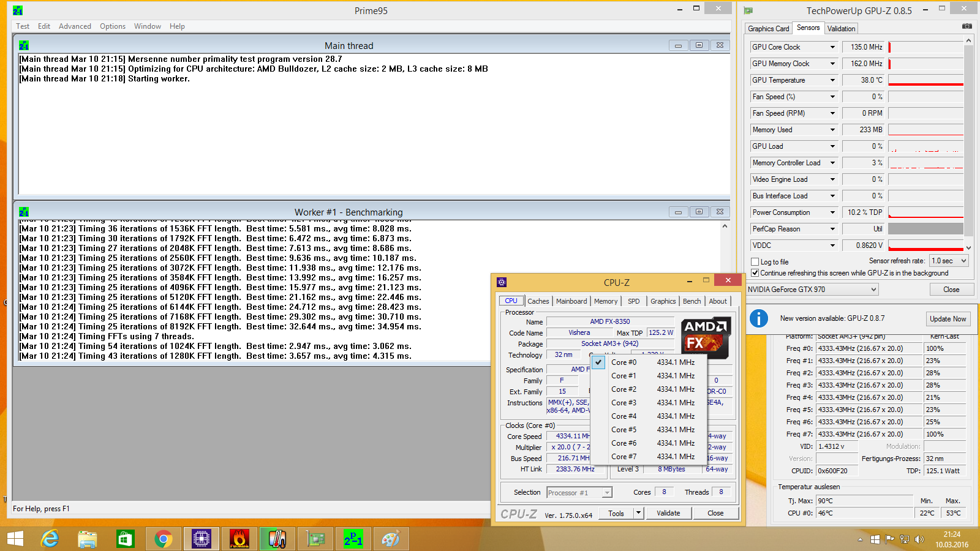Click the CPU-Z Tools button
Image resolution: width=980 pixels, height=551 pixels.
(x=616, y=513)
